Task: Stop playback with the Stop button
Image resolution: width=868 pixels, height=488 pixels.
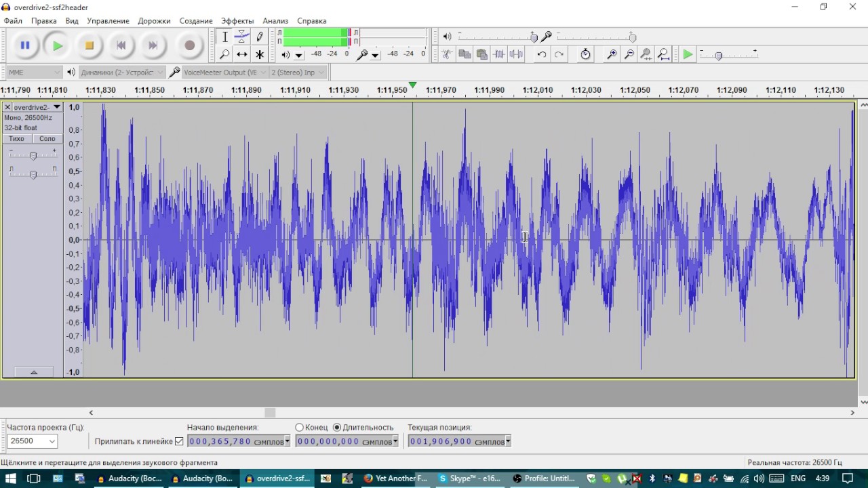Action: click(x=89, y=45)
